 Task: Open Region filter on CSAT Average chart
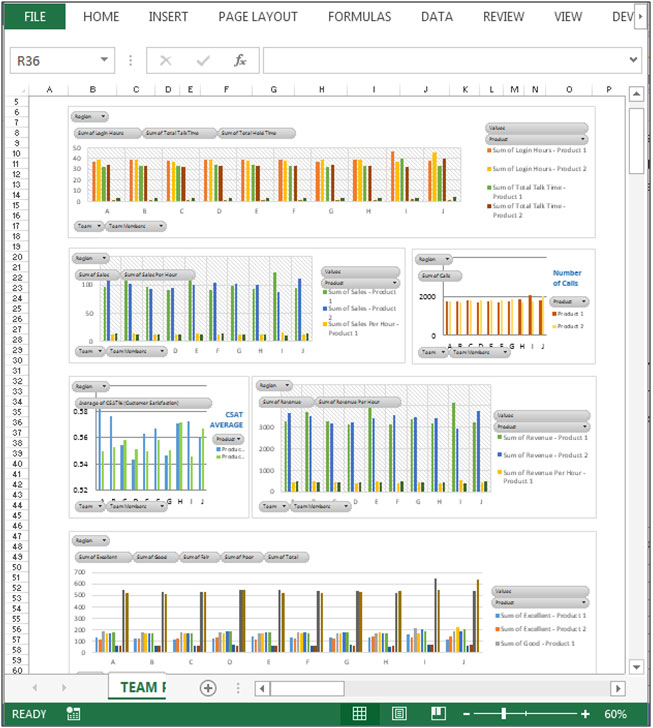coord(90,386)
